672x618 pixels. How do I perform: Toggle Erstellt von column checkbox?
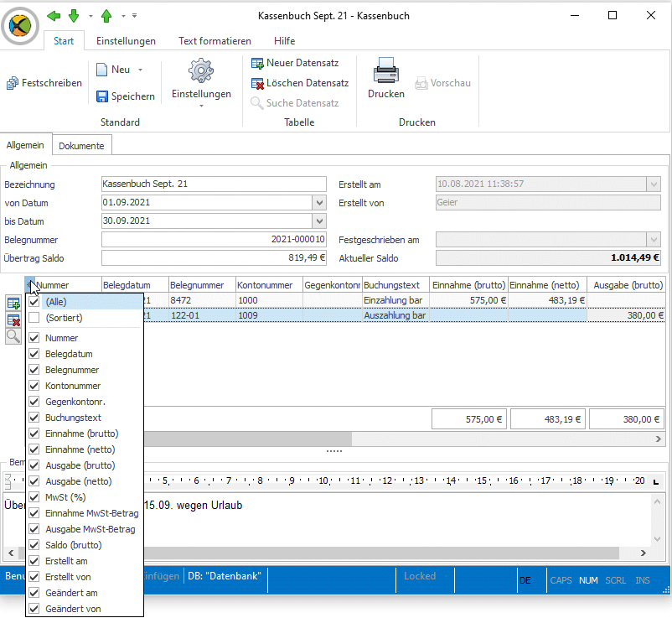pos(34,577)
